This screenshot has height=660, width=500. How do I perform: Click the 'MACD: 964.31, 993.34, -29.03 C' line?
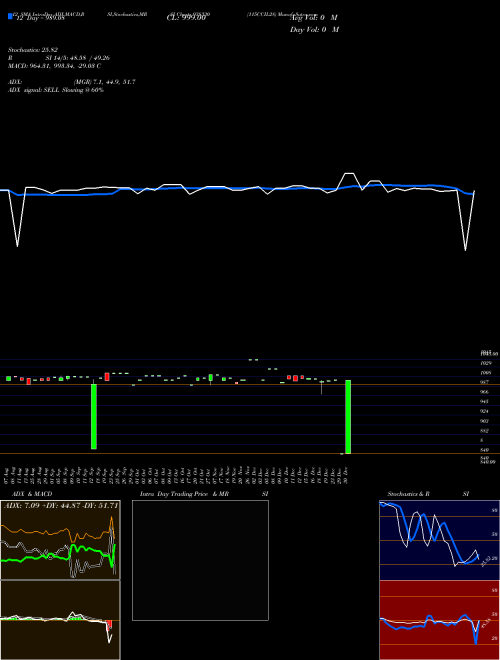pos(54,66)
